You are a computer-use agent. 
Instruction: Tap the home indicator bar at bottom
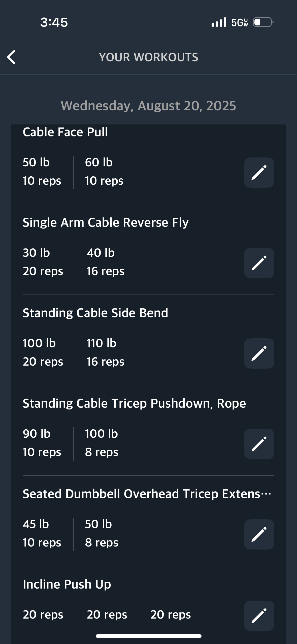pos(148,636)
